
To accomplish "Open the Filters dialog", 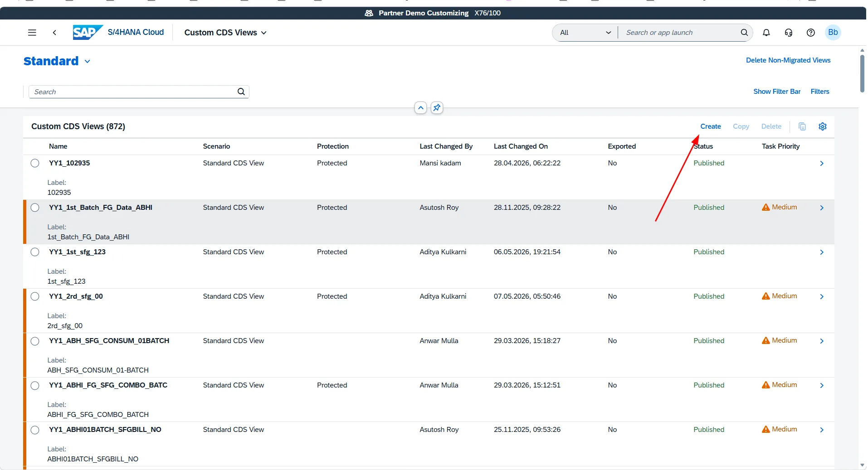I will pos(820,92).
